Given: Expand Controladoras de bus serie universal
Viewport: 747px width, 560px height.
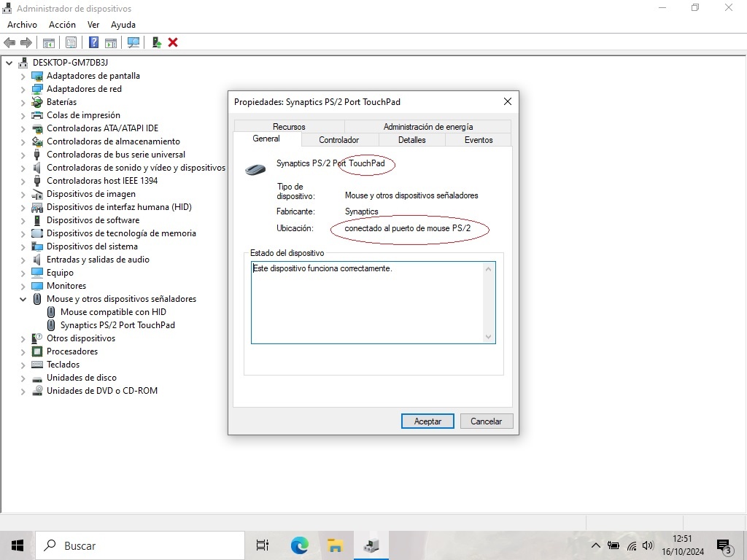Looking at the screenshot, I should [x=23, y=155].
